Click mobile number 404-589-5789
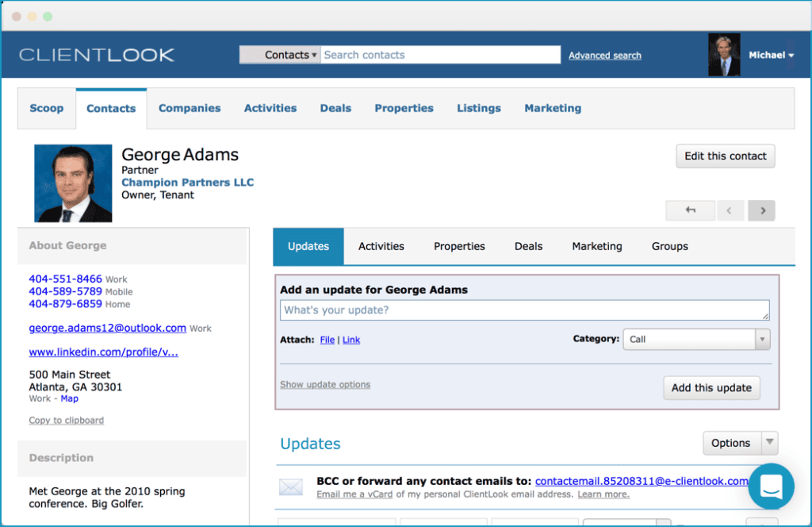The height and width of the screenshot is (527, 812). pyautogui.click(x=65, y=291)
